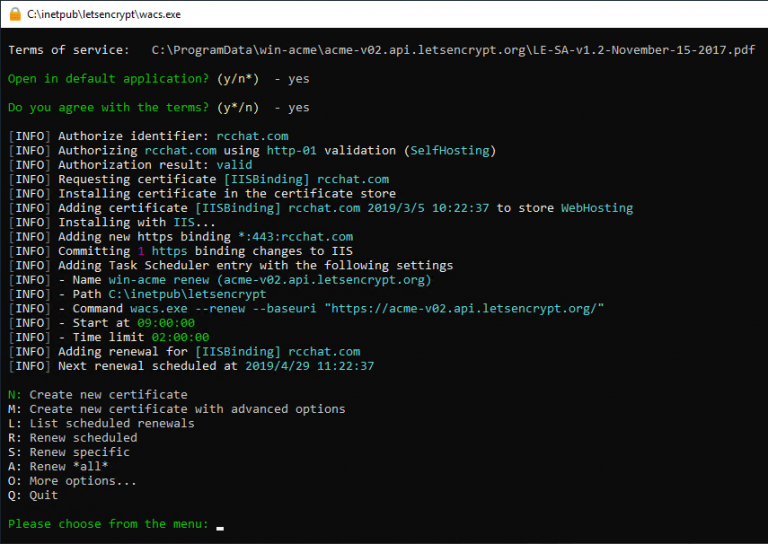This screenshot has height=544, width=768.
Task: Select 'L: List scheduled renewals' menu line
Action: (101, 424)
